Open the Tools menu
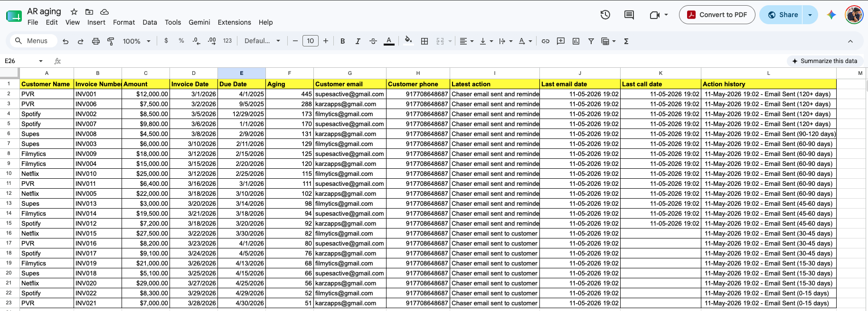This screenshot has width=868, height=311. click(x=173, y=22)
